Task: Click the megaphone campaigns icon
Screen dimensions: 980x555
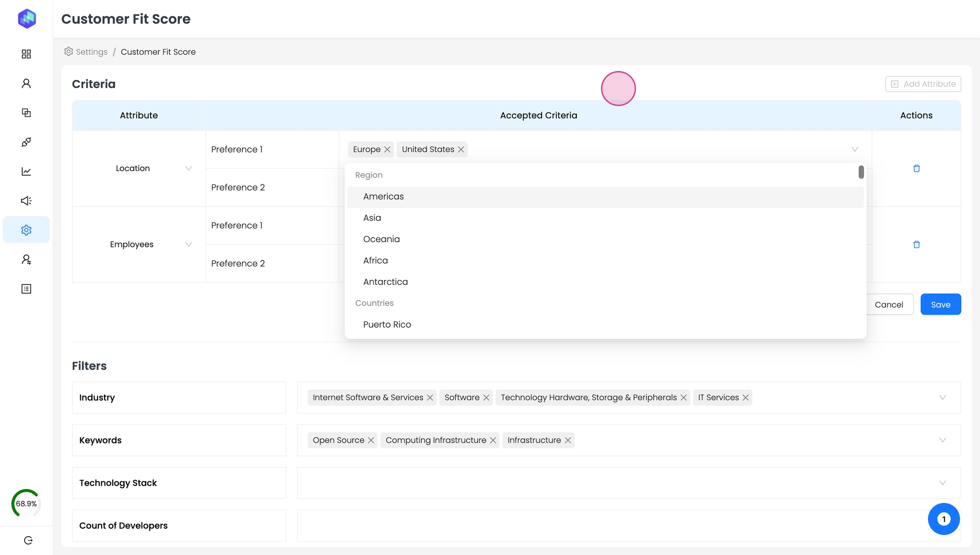Action: point(26,201)
